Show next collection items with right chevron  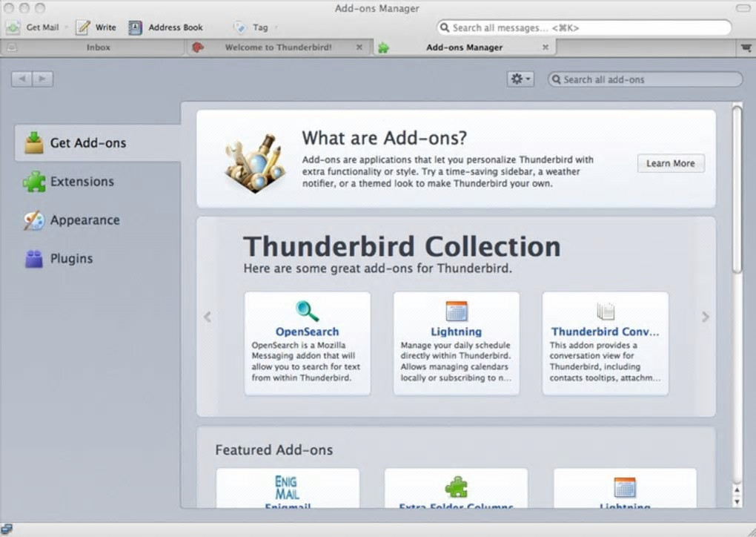click(x=706, y=317)
